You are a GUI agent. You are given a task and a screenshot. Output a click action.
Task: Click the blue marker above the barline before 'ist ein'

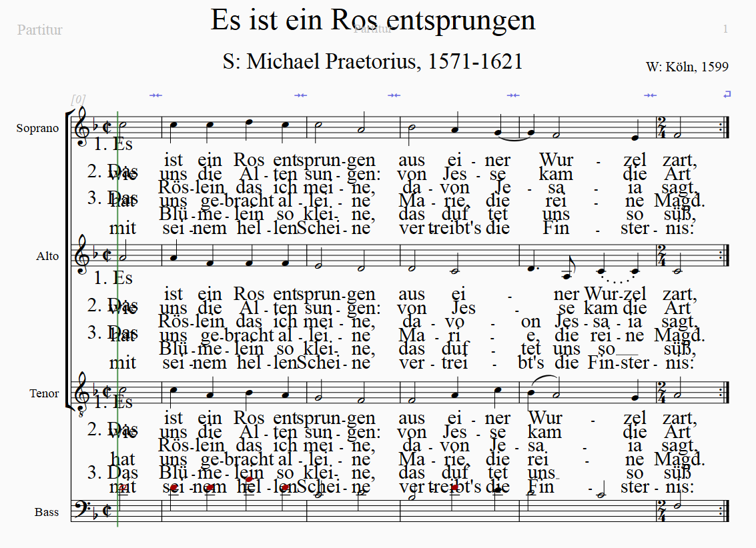155,95
